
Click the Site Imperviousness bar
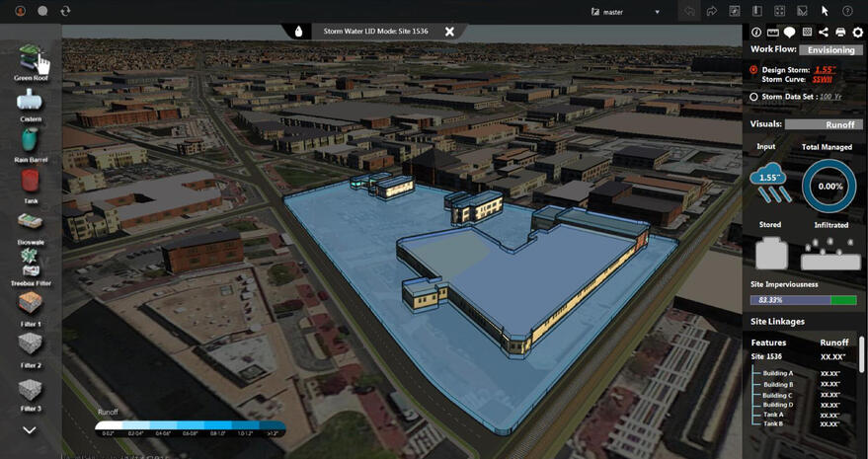[803, 300]
